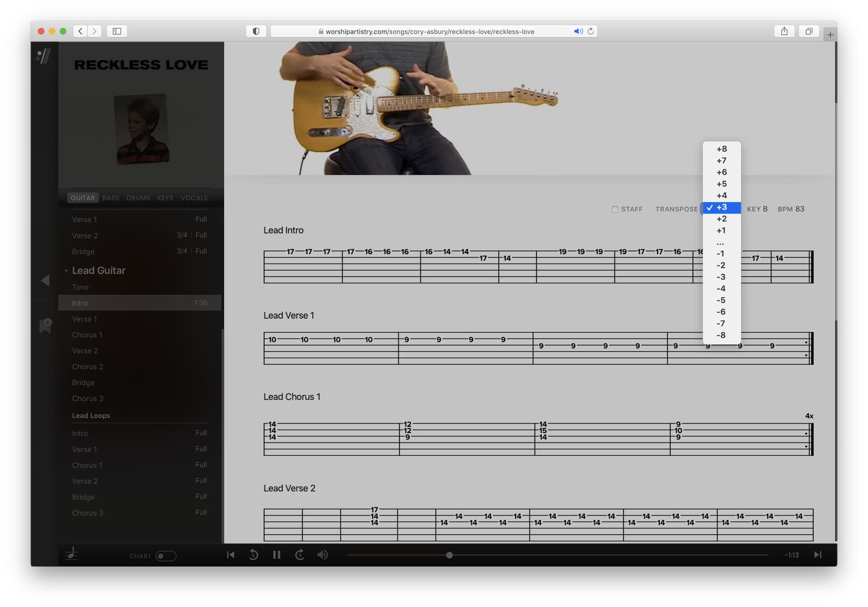868x607 pixels.
Task: Click the playback progress slider knob
Action: 449,555
